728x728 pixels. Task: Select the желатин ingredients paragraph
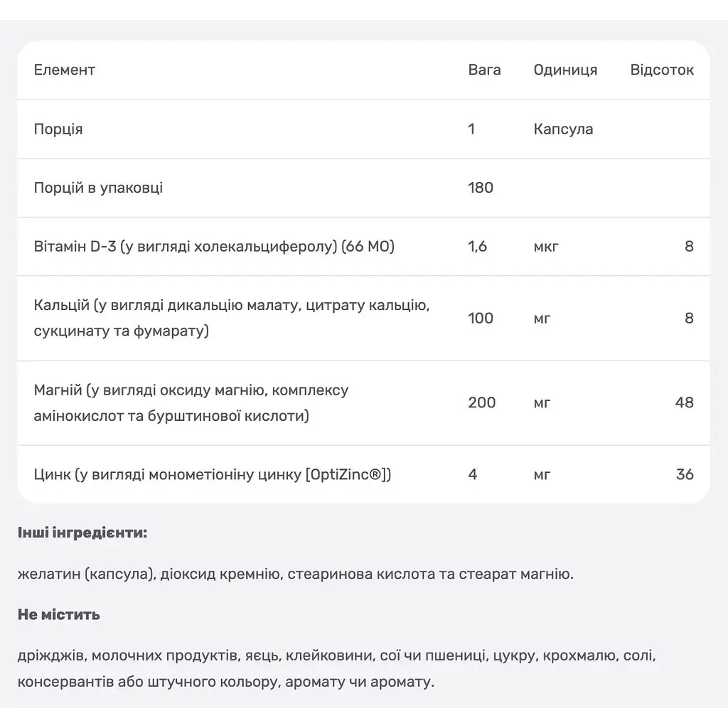[x=296, y=574]
